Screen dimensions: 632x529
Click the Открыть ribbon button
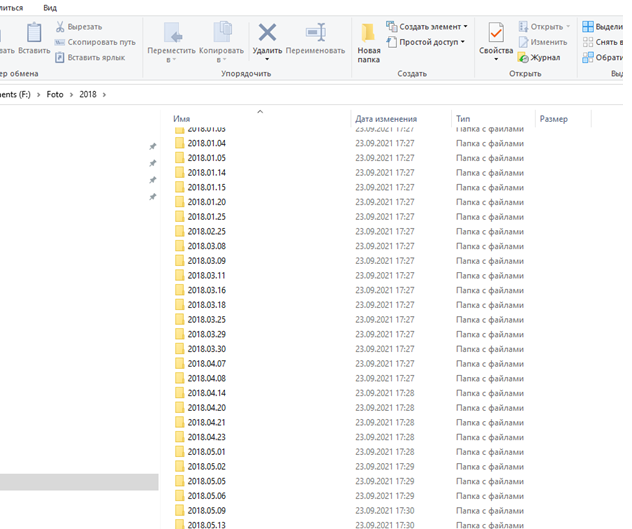(x=544, y=27)
